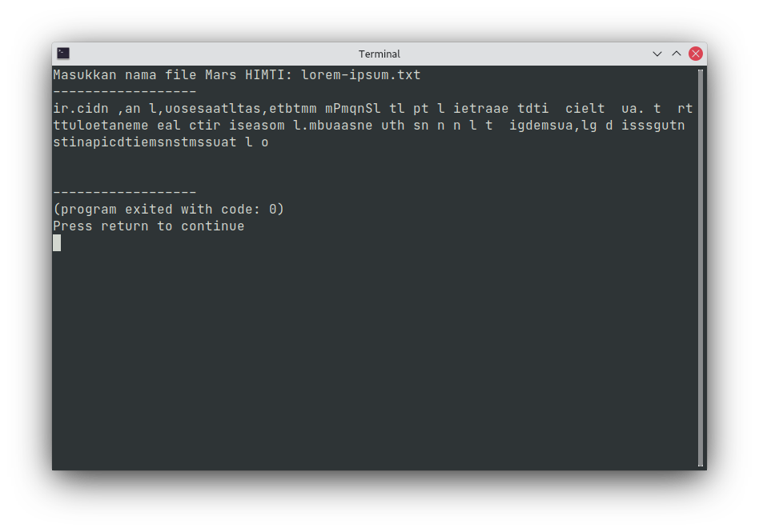The width and height of the screenshot is (759, 532).
Task: Click the output line starting with "stinapicdtiemsnstmssuat"
Action: pyautogui.click(x=160, y=142)
